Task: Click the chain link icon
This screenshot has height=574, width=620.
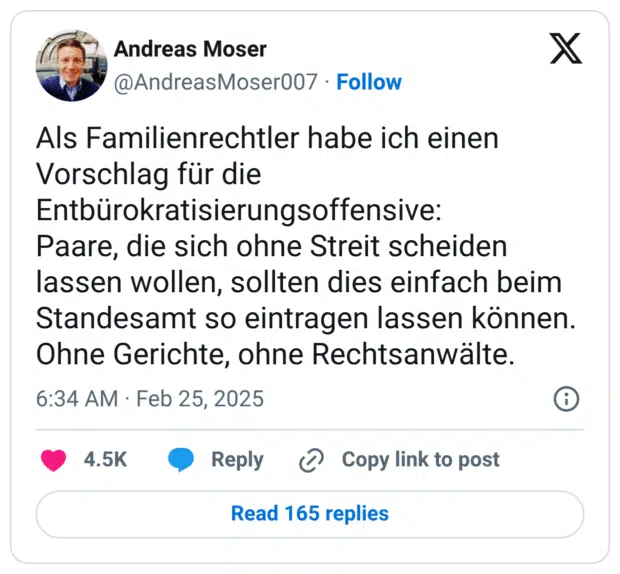Action: coord(312,460)
